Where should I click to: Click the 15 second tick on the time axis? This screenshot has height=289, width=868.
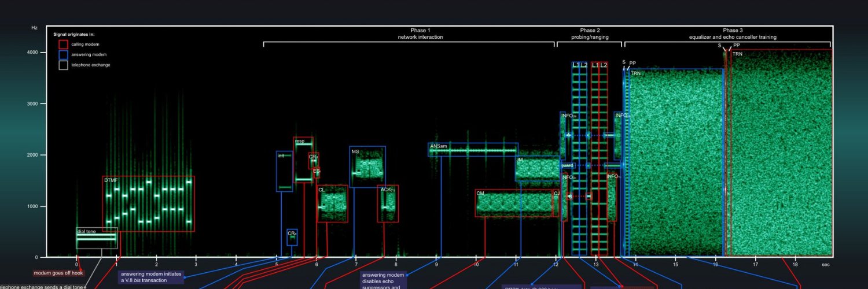675,264
